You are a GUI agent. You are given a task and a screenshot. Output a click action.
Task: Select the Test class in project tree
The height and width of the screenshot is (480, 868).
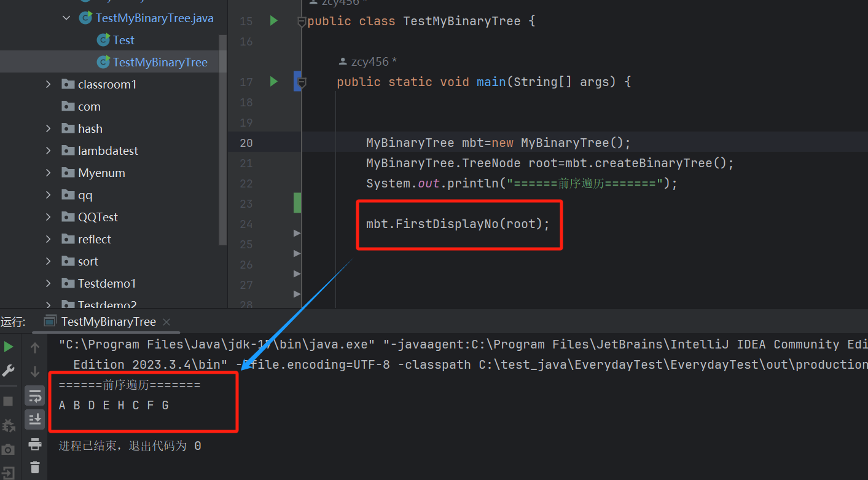coord(123,40)
